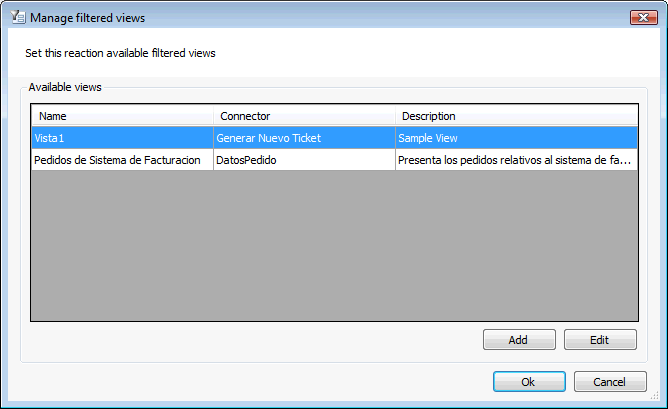
Task: Click the Set this reaction available filtered views text
Action: 120,53
